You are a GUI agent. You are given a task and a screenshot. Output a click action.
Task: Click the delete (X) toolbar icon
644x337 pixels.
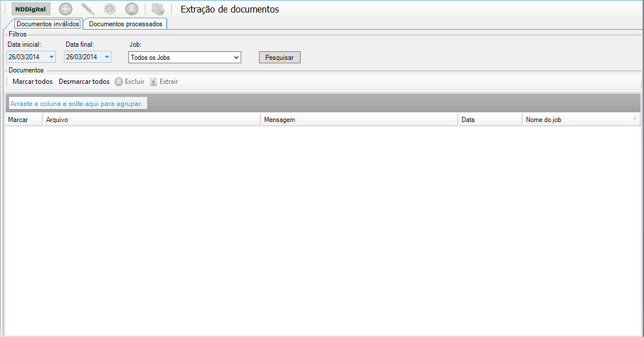click(x=131, y=9)
